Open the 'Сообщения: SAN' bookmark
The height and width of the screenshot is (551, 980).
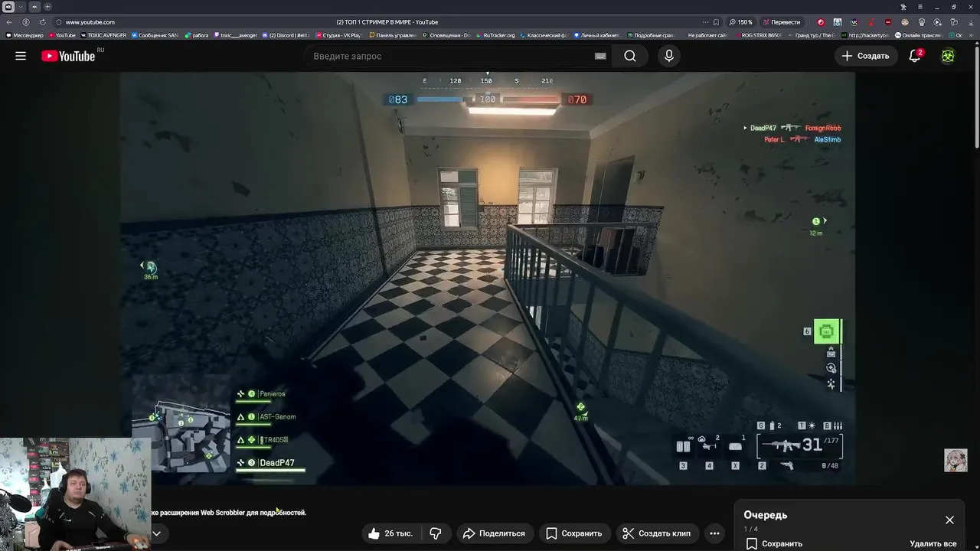pos(155,35)
